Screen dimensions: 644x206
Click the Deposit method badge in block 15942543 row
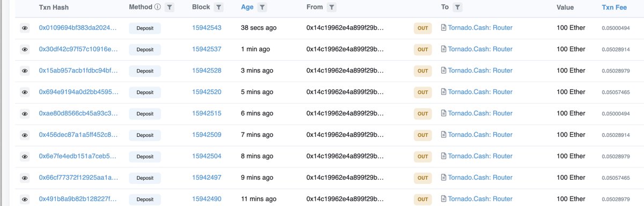[145, 28]
